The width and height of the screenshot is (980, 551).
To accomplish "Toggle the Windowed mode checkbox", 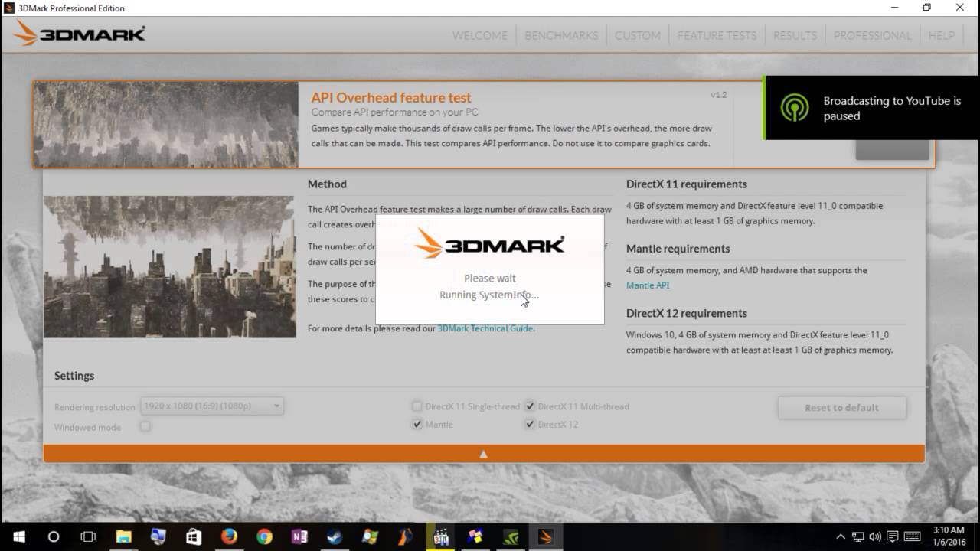I will point(145,426).
